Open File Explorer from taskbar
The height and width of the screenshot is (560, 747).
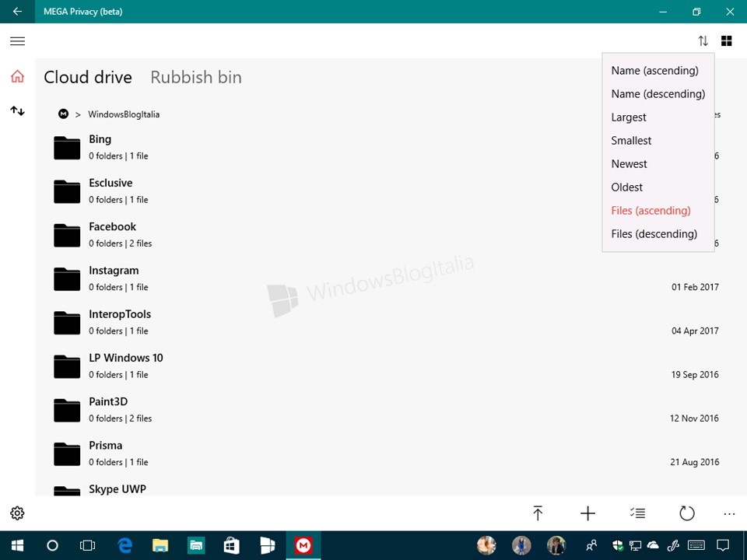[x=160, y=545]
